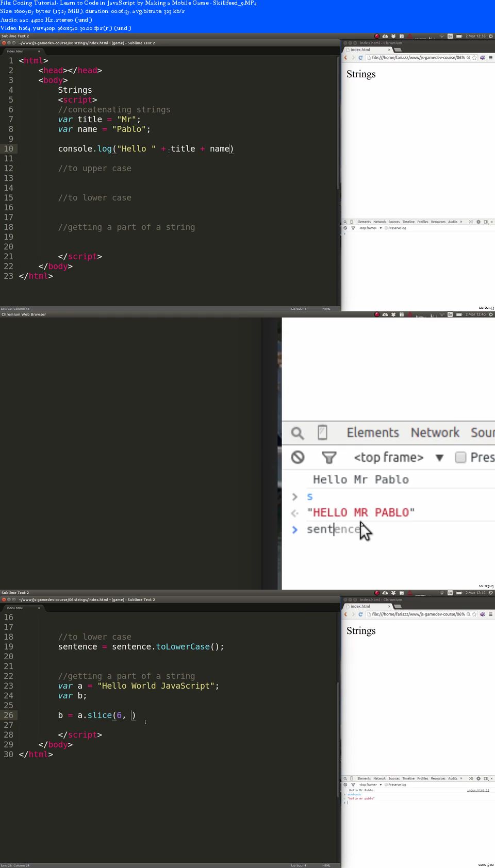Open Profiles tab in the 12:42 frame

coord(423,779)
